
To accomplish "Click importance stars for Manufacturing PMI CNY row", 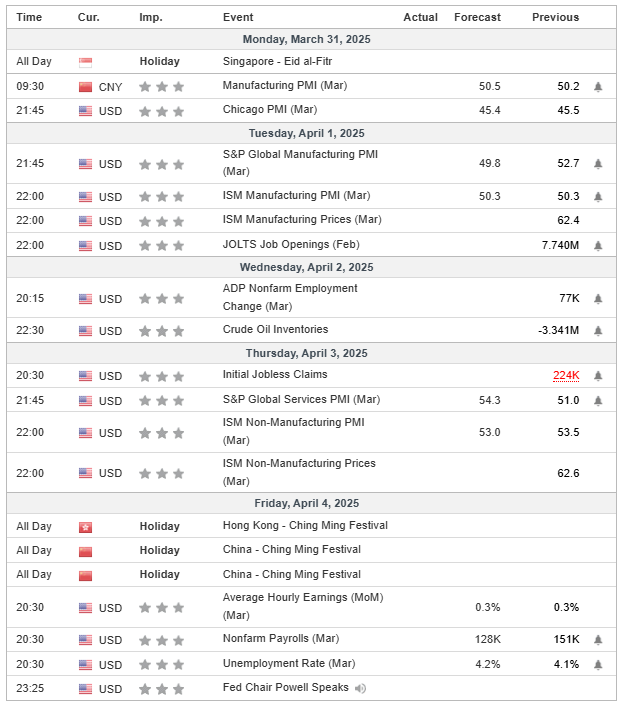I will tap(162, 87).
